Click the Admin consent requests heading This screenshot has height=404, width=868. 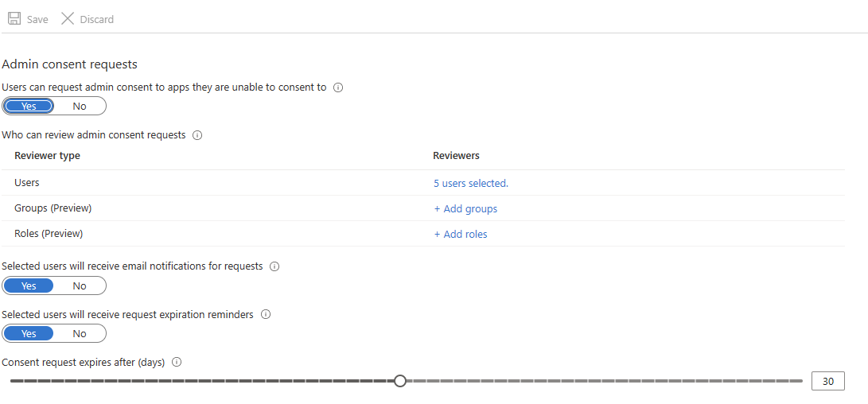(70, 64)
